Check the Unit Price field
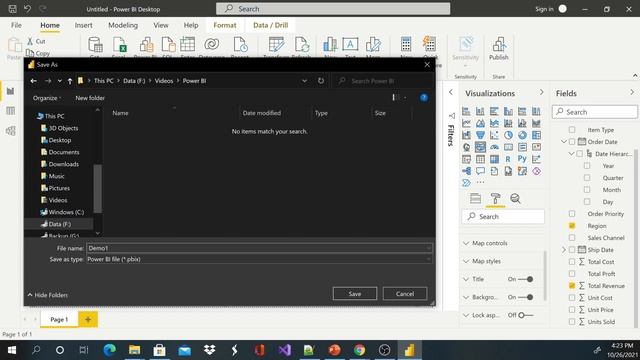 [x=572, y=310]
